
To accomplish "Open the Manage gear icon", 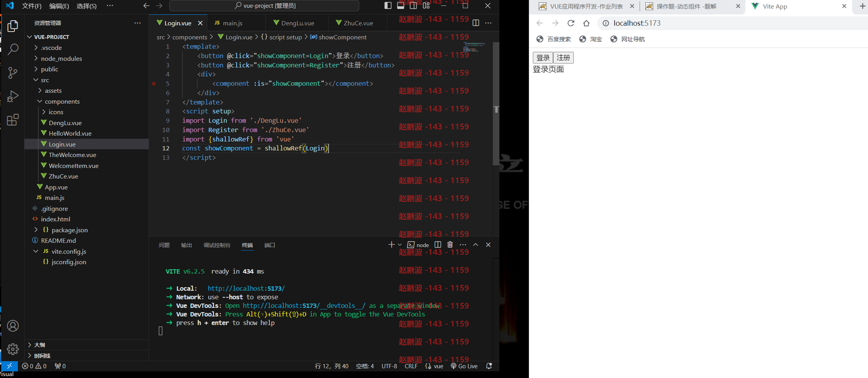I will (x=13, y=349).
